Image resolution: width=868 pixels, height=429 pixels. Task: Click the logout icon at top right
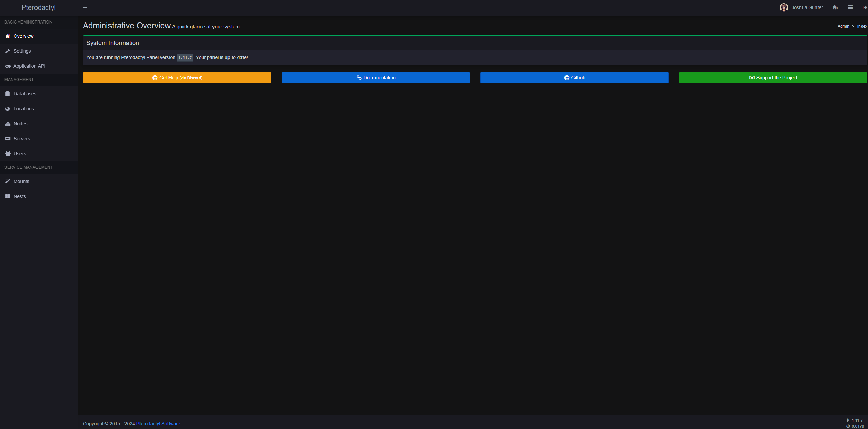pyautogui.click(x=865, y=7)
